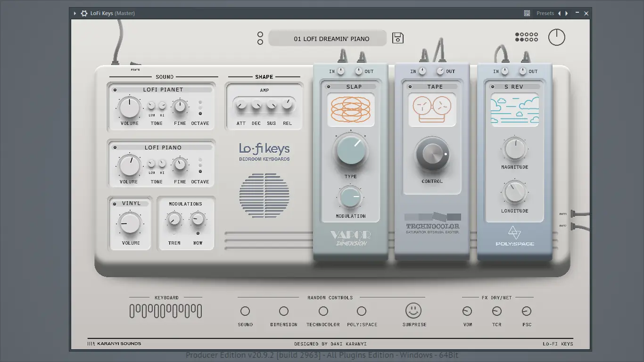Image resolution: width=644 pixels, height=362 pixels.
Task: Save the current preset with floppy icon
Action: (398, 38)
